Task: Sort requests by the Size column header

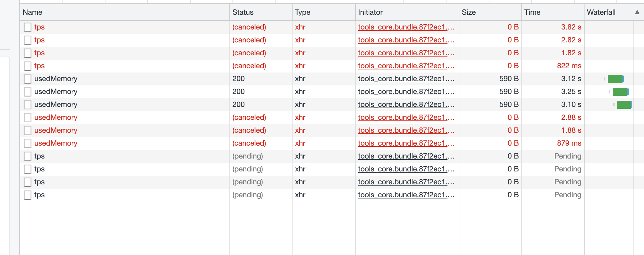Action: click(469, 12)
